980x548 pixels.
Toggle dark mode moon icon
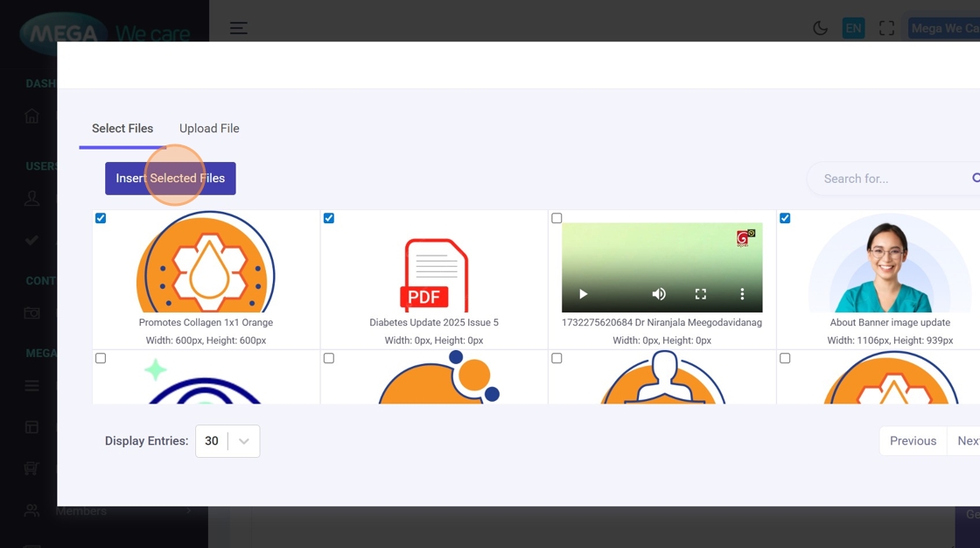click(820, 28)
